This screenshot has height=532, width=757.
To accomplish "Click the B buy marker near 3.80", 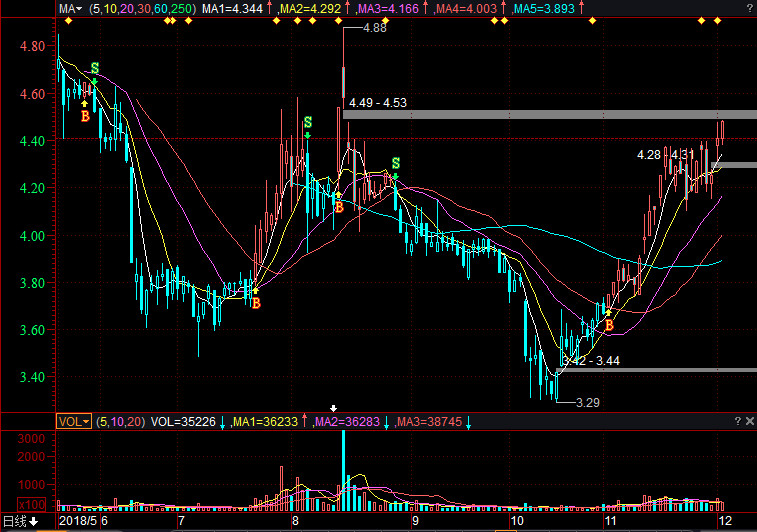I will coord(256,302).
